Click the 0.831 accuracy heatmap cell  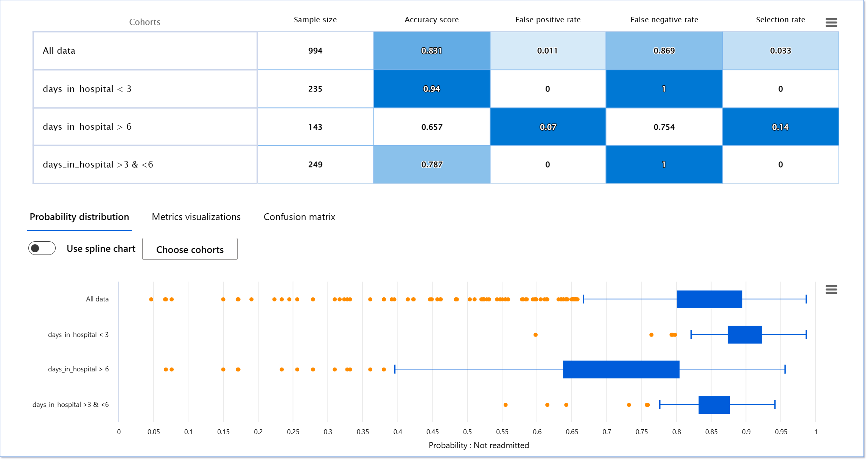pyautogui.click(x=431, y=51)
